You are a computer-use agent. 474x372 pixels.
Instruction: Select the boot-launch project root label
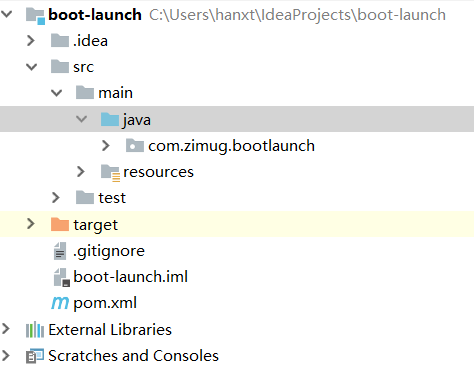[95, 15]
